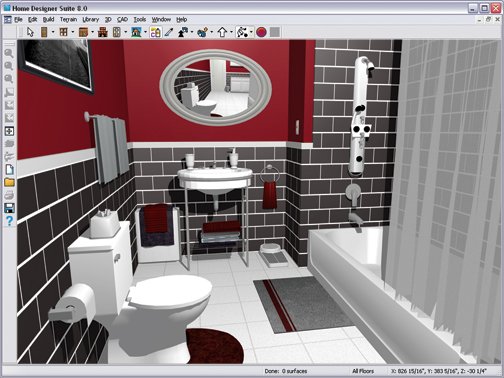The image size is (504, 378).
Task: Select the walkthrough path tool
Action: tap(242, 32)
